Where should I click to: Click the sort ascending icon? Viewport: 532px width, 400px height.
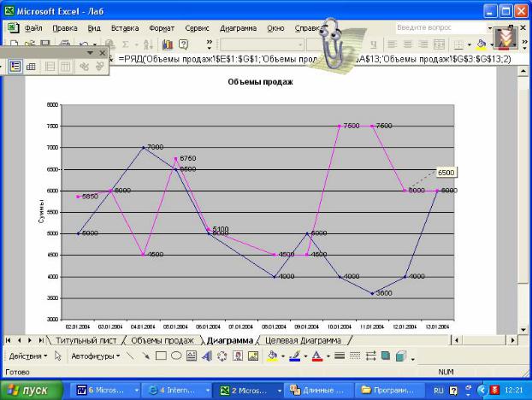pyautogui.click(x=148, y=44)
